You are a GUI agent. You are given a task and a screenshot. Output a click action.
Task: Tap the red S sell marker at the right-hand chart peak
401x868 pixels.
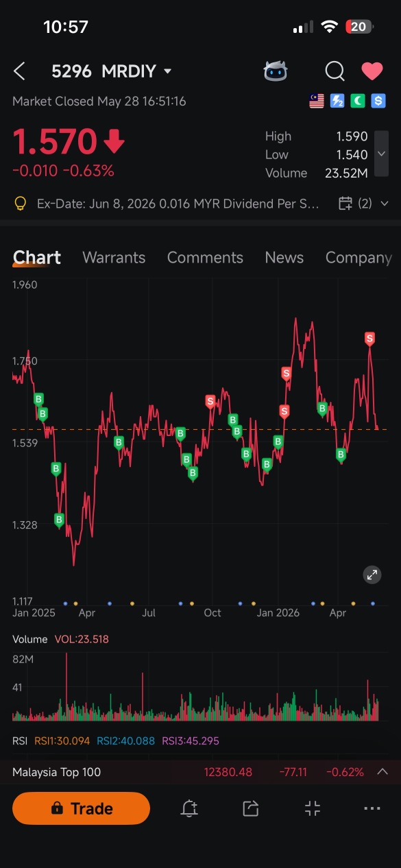click(370, 339)
